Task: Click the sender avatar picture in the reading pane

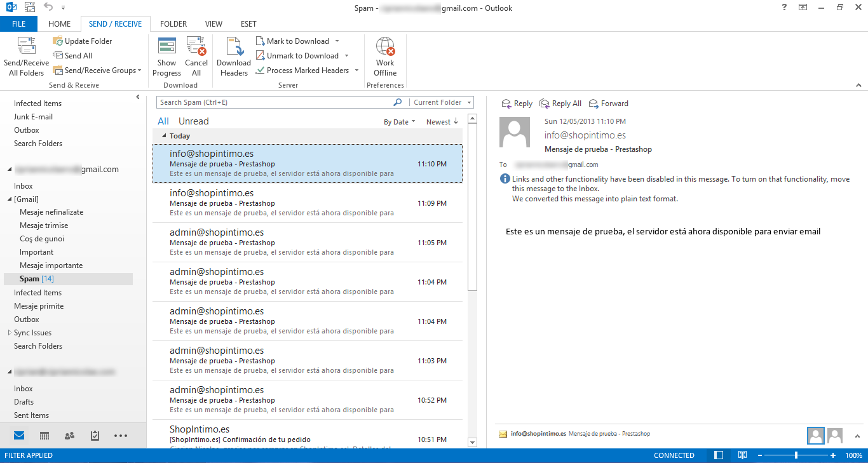Action: tap(515, 132)
